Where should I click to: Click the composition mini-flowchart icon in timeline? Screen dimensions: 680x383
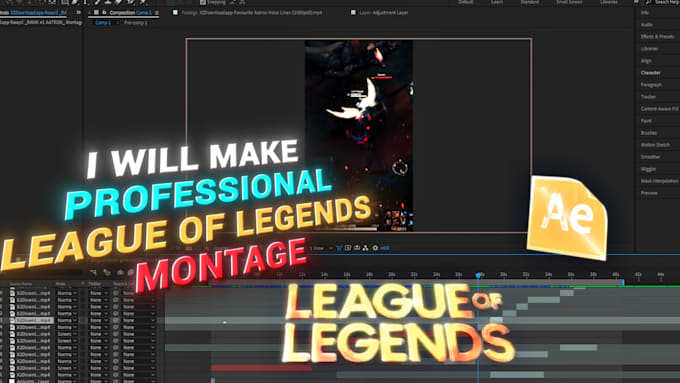(93, 272)
